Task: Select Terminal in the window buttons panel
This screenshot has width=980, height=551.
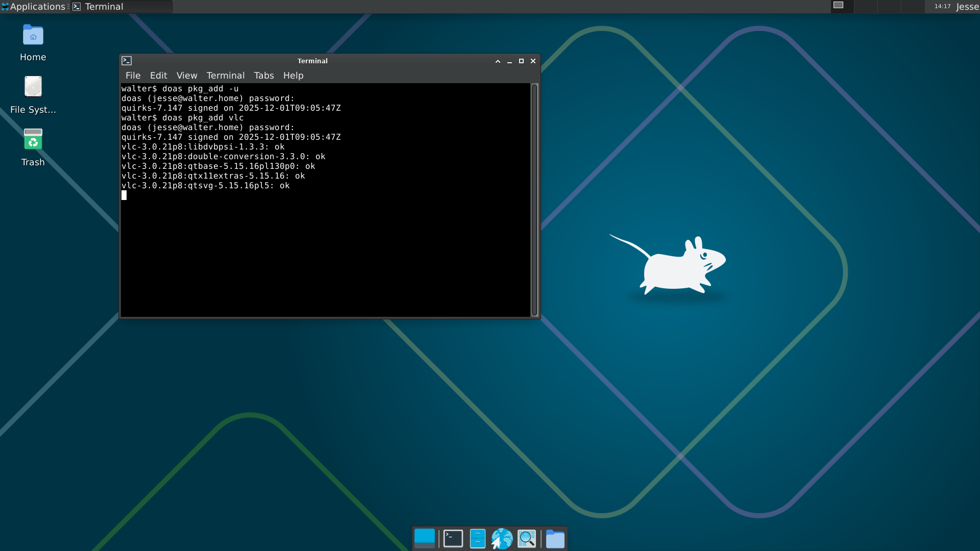Action: (121, 7)
